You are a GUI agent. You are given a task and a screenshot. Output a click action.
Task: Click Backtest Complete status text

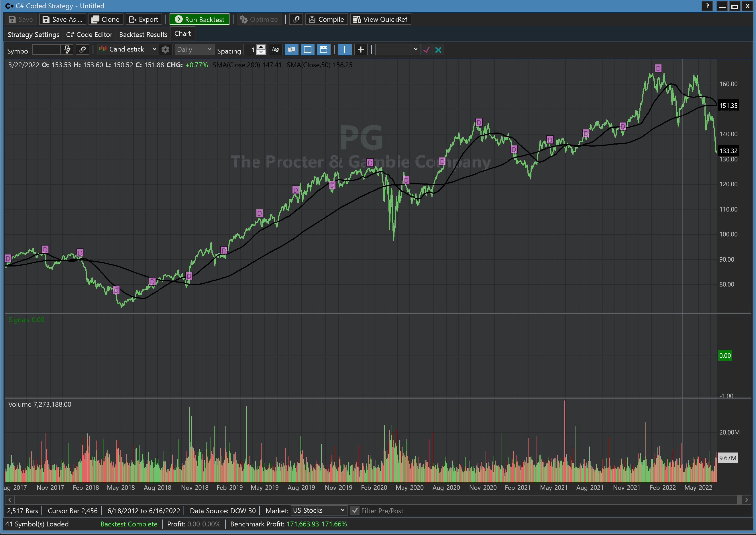pyautogui.click(x=129, y=524)
